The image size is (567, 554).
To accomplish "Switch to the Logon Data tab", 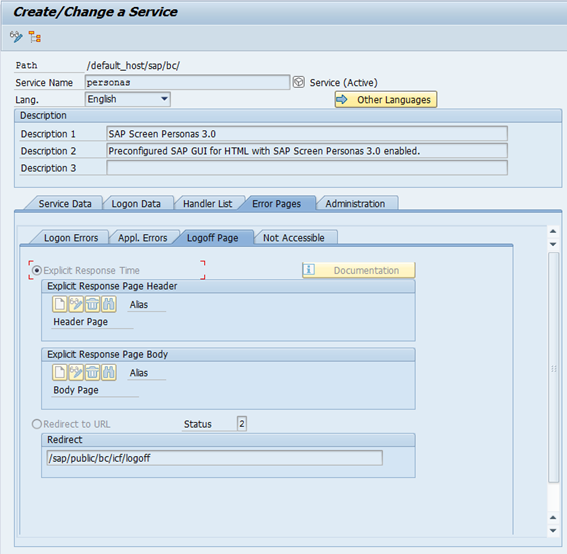I will pos(136,204).
